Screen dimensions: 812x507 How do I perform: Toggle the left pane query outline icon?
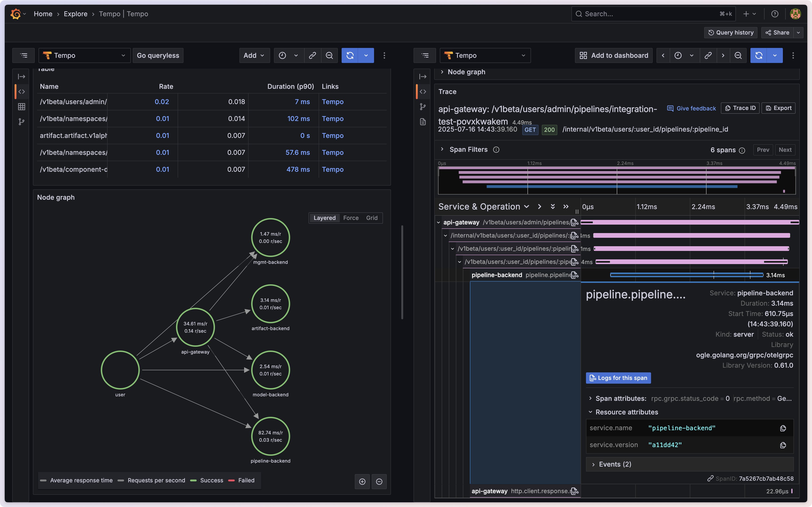tap(23, 55)
